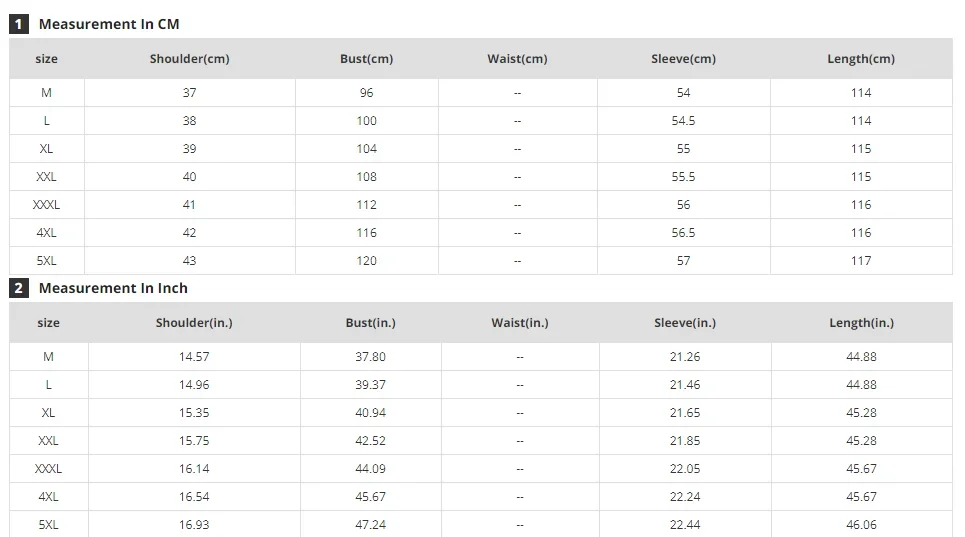The image size is (965, 537).
Task: Select the Measurement In Inch heading
Action: pyautogui.click(x=113, y=288)
